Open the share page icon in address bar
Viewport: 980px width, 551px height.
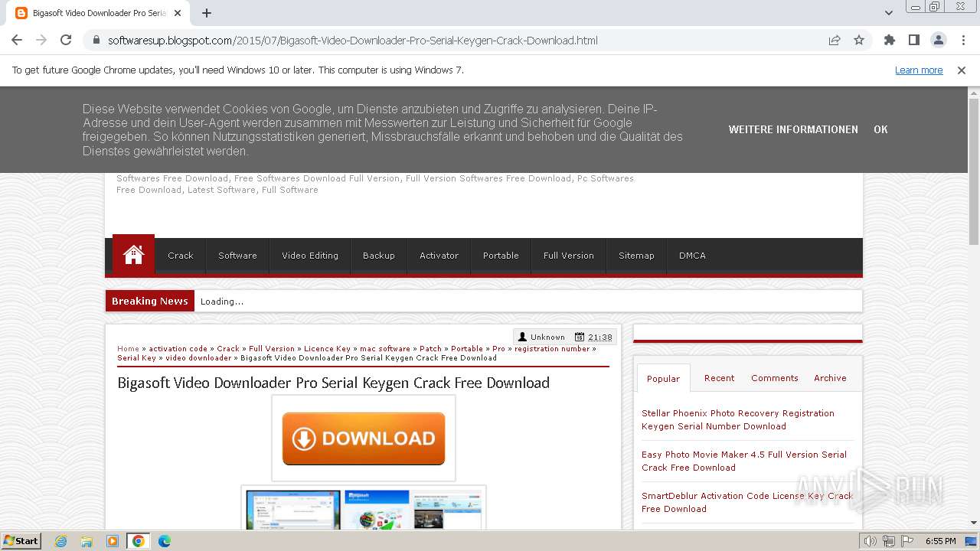[835, 41]
